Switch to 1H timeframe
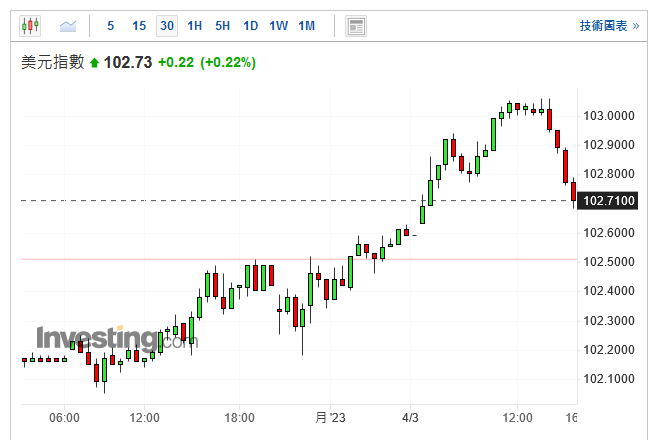This screenshot has width=654, height=440. coord(194,26)
